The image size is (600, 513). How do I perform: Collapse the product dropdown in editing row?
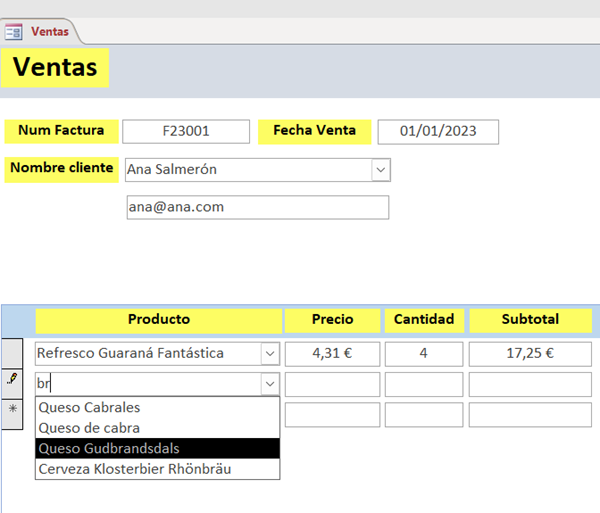[269, 384]
